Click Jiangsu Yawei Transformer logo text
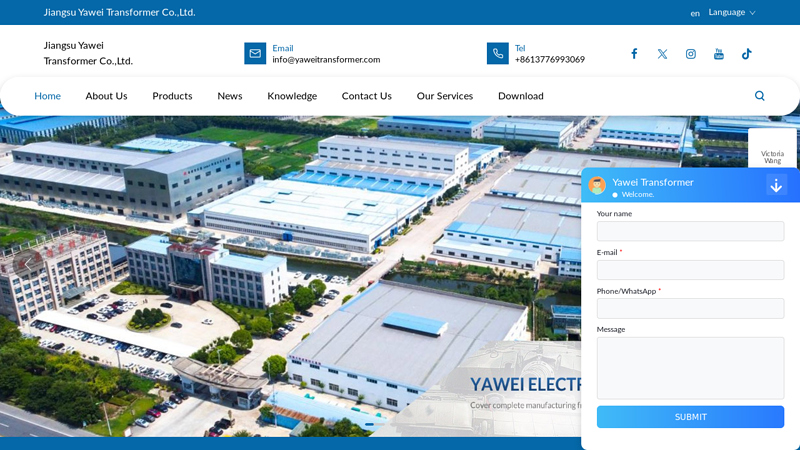This screenshot has height=450, width=800. [x=88, y=53]
